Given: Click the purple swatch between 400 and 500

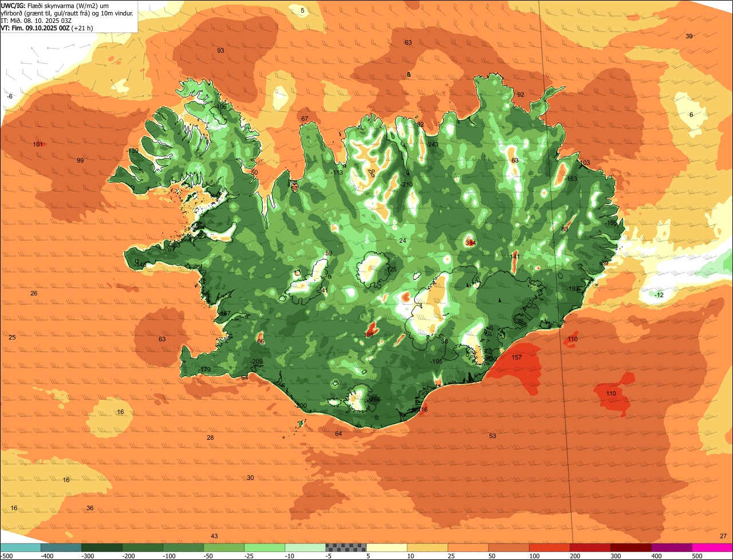Looking at the screenshot, I should (672, 547).
